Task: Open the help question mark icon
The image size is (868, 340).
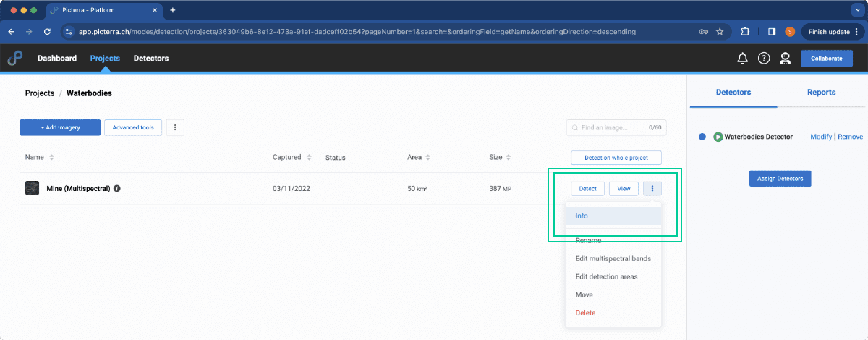Action: [764, 59]
